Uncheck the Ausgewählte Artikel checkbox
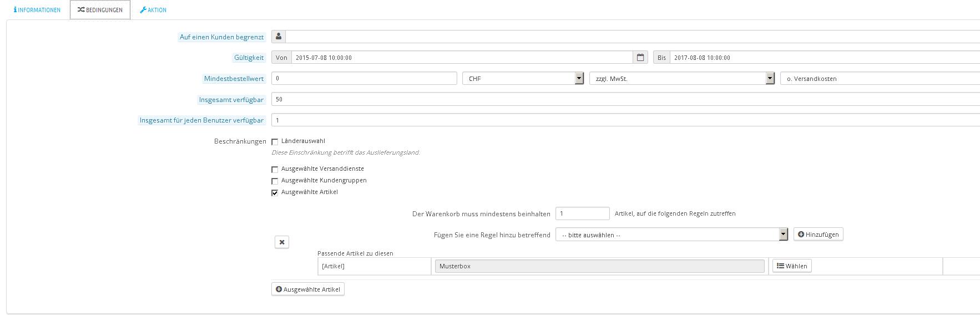The height and width of the screenshot is (316, 980). tap(275, 193)
